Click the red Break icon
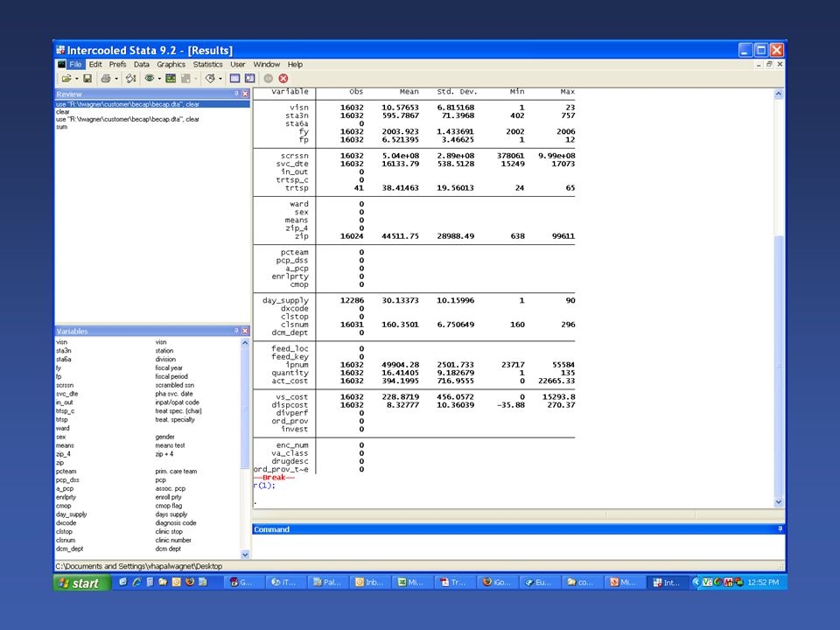The width and height of the screenshot is (840, 630). (283, 78)
